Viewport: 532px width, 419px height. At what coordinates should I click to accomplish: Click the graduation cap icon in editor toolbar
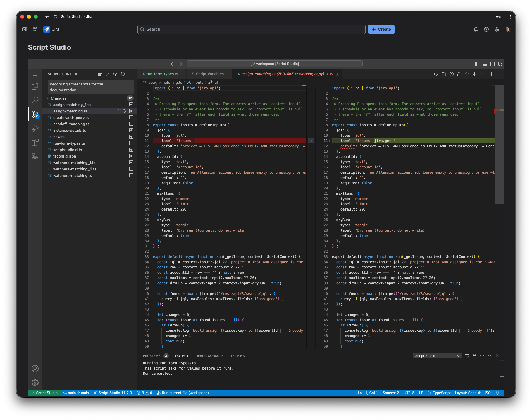click(x=436, y=74)
